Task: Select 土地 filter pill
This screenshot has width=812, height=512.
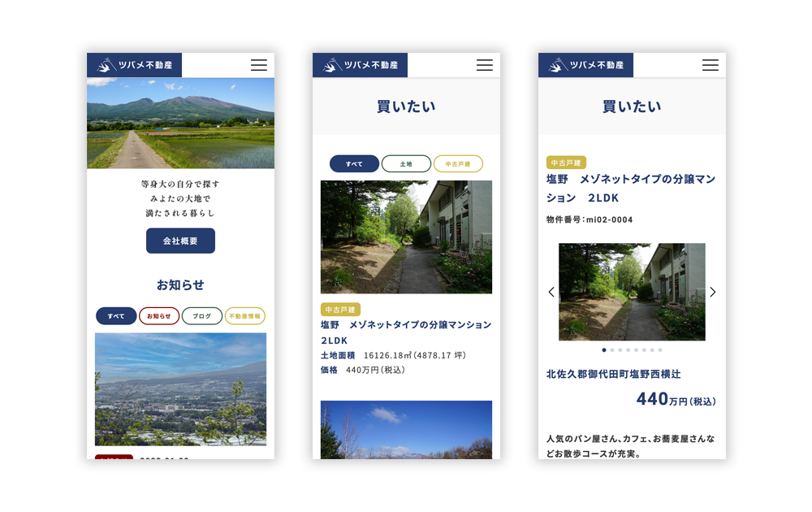Action: (x=407, y=163)
